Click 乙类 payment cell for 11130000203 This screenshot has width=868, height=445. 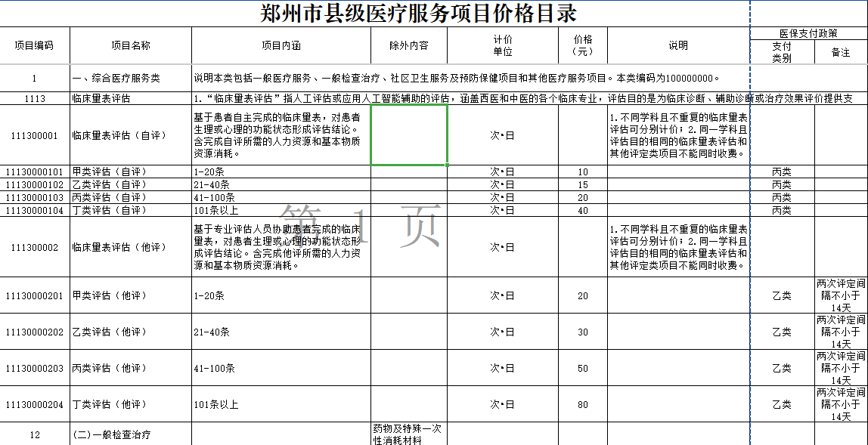coord(783,368)
